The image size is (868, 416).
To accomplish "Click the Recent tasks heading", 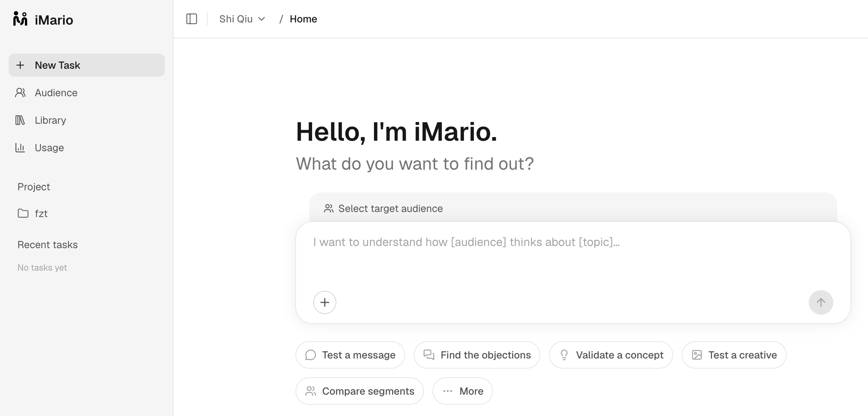I will (47, 245).
